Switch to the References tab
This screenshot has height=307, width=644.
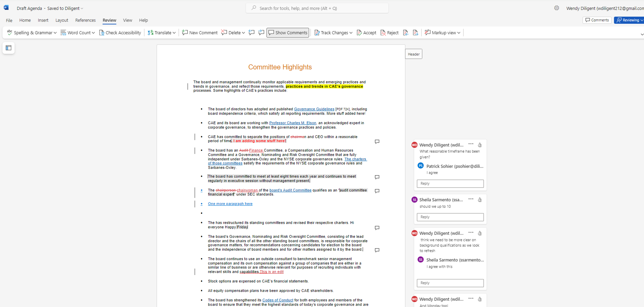[85, 20]
